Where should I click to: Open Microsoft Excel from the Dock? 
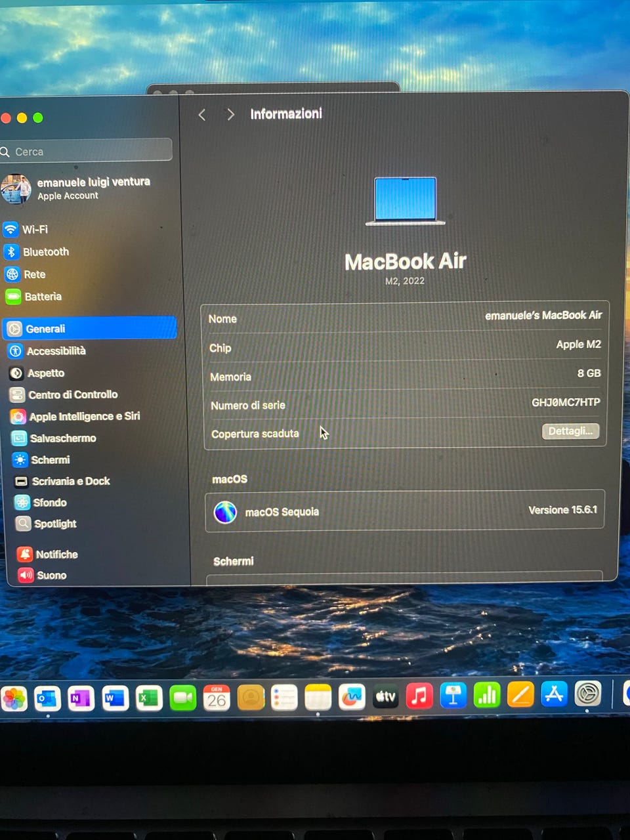[x=149, y=698]
